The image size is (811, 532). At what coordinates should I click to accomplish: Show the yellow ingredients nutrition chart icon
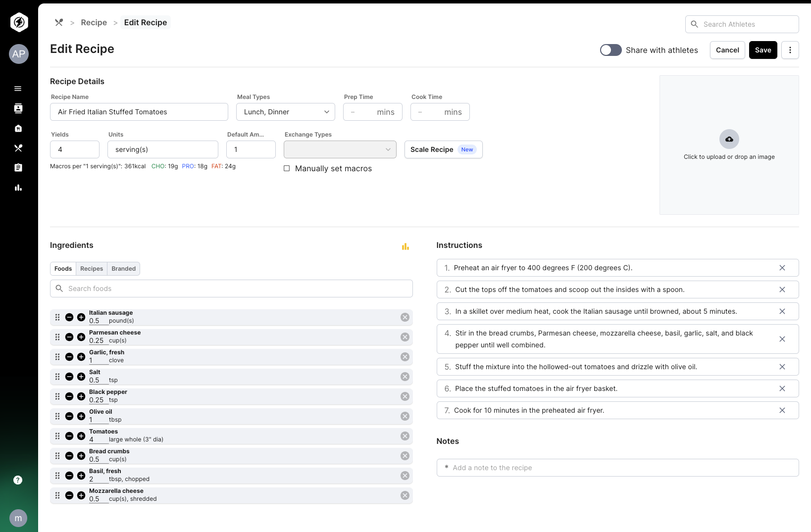coord(405,246)
